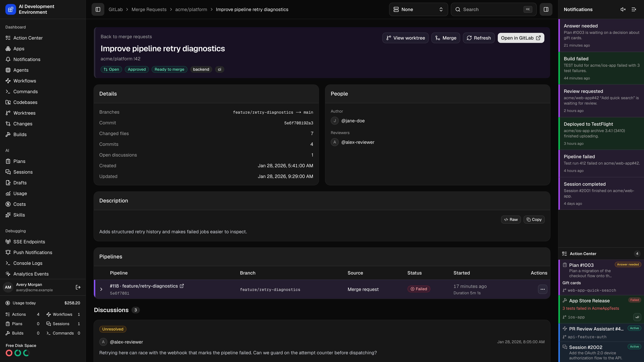
Task: Focus the Search input field
Action: pyautogui.click(x=494, y=9)
